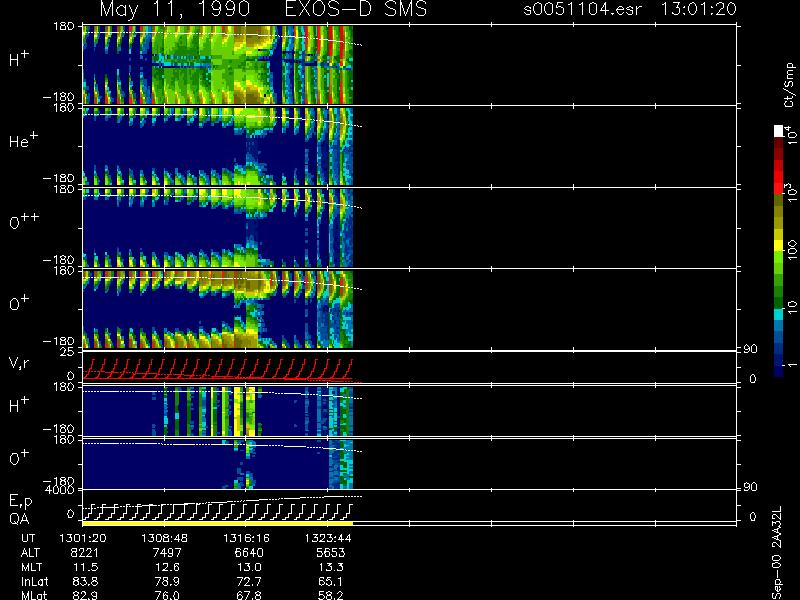Click the white stepped E,p trace

click(218, 512)
